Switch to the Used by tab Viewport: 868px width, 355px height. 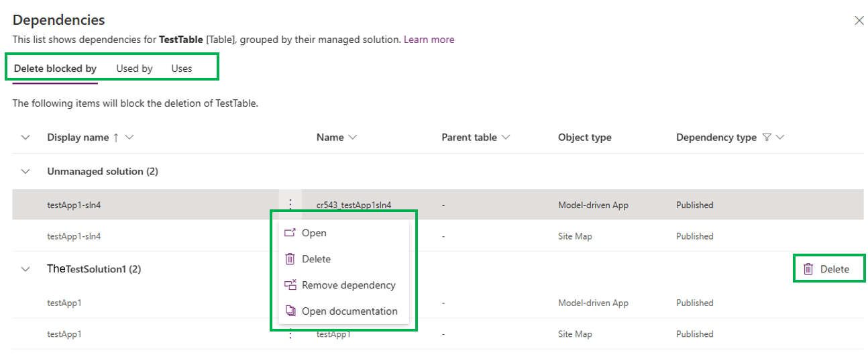[134, 68]
